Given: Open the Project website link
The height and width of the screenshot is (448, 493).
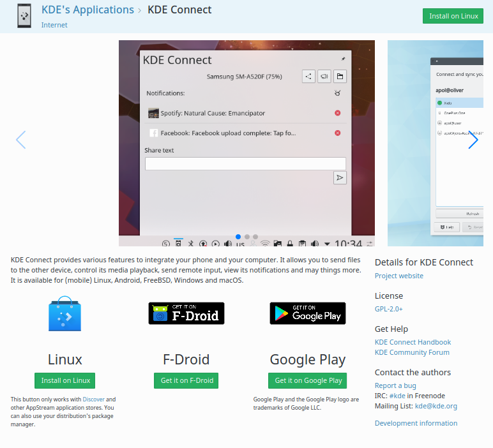Looking at the screenshot, I should [x=399, y=276].
